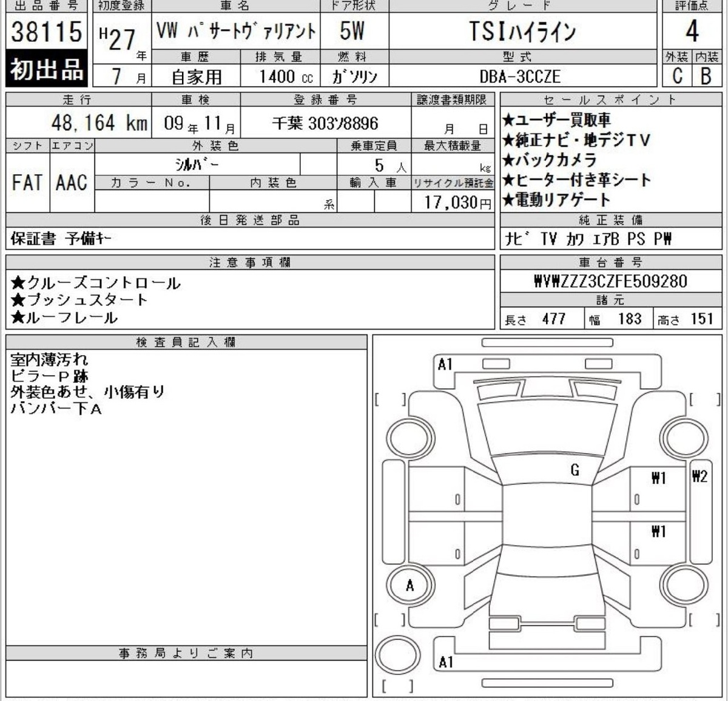The width and height of the screenshot is (728, 701).
Task: Click the プッシュスタート note
Action: click(x=79, y=300)
